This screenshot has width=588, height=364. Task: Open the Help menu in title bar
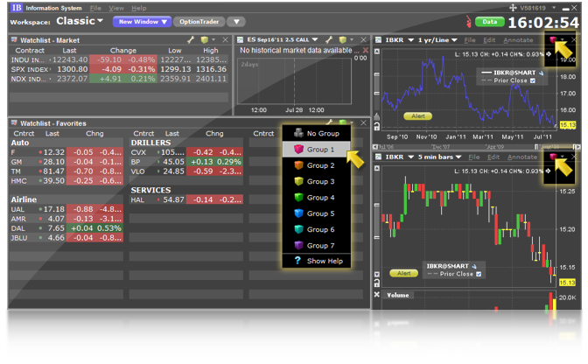pyautogui.click(x=139, y=8)
